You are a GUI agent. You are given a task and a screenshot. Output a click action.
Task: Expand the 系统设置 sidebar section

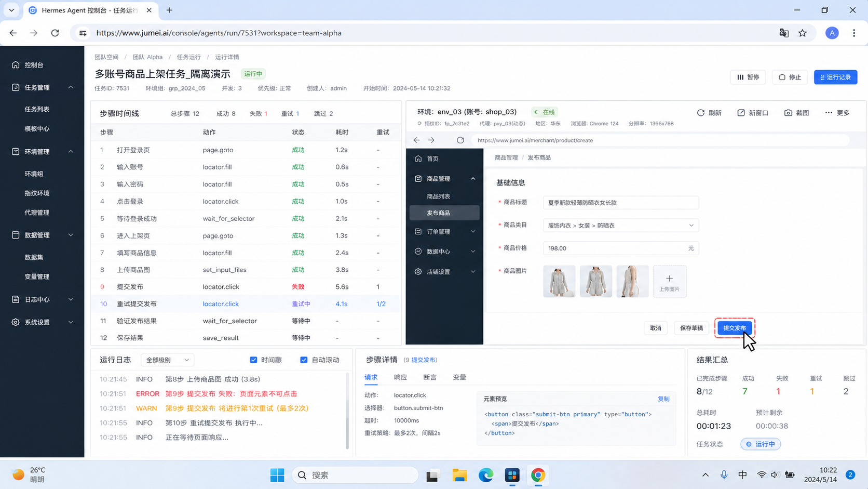pyautogui.click(x=71, y=322)
